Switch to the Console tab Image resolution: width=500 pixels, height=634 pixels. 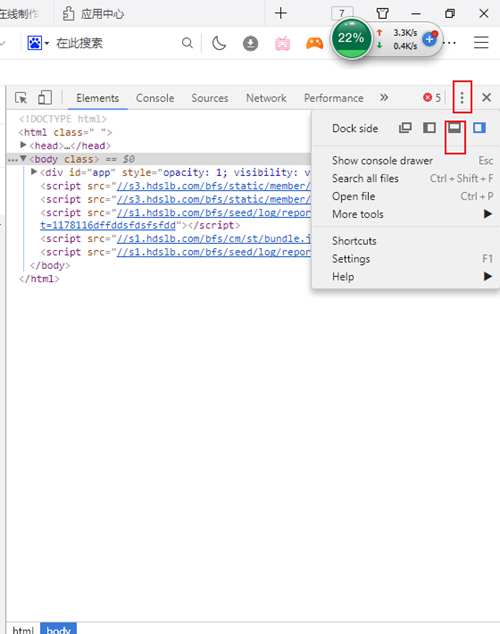[155, 98]
